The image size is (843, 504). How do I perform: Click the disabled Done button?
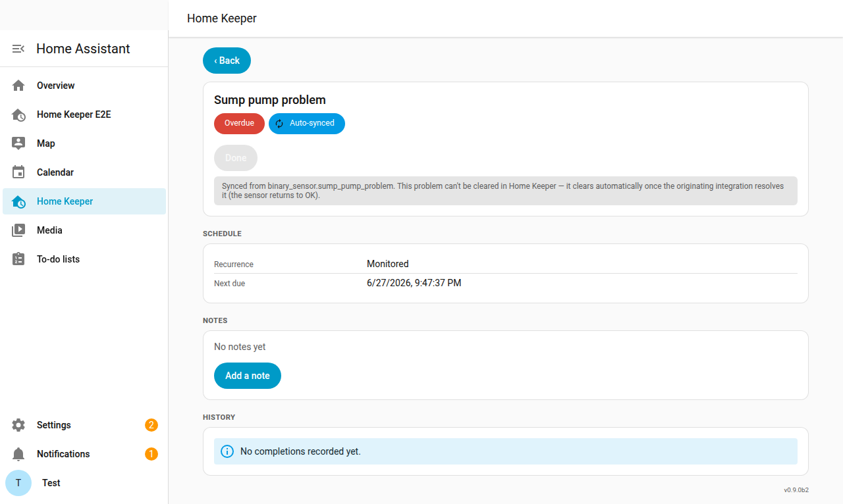pos(236,158)
